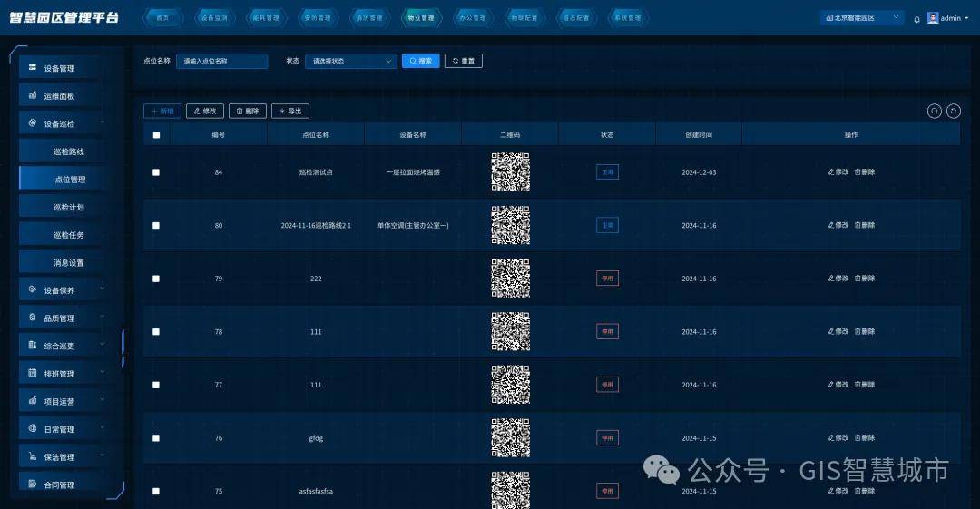Click 删除 trash for row 76 gfdg

click(x=857, y=437)
